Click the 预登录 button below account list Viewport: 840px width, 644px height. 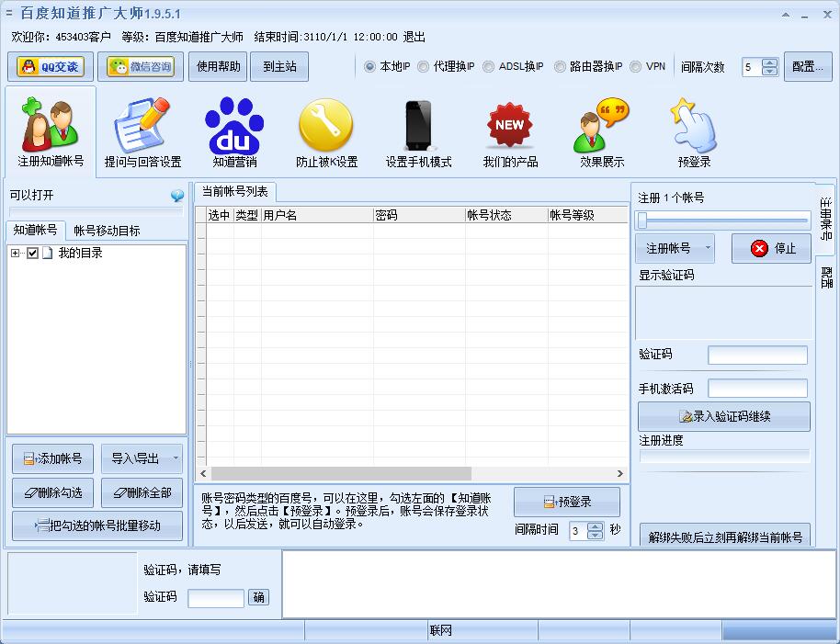point(567,502)
